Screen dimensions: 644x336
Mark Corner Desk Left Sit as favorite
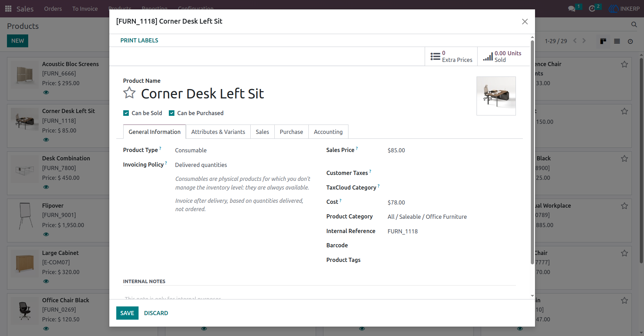129,93
